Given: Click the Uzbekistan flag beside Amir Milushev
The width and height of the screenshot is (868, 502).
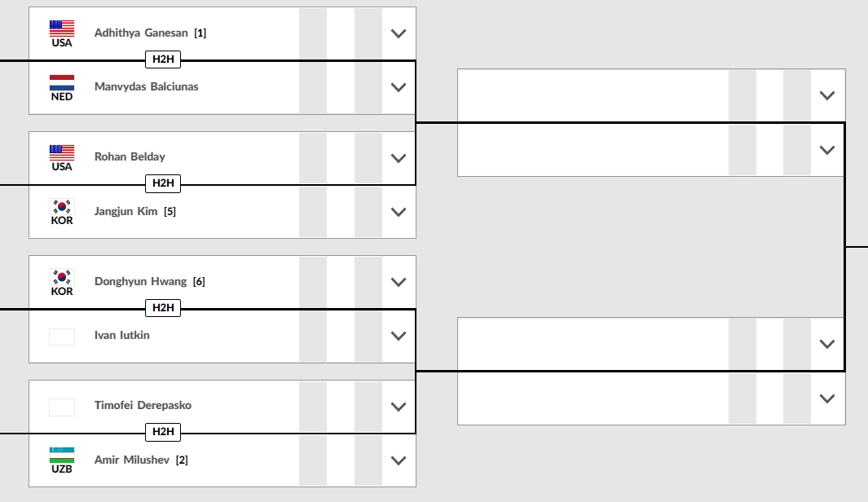Looking at the screenshot, I should 62,455.
